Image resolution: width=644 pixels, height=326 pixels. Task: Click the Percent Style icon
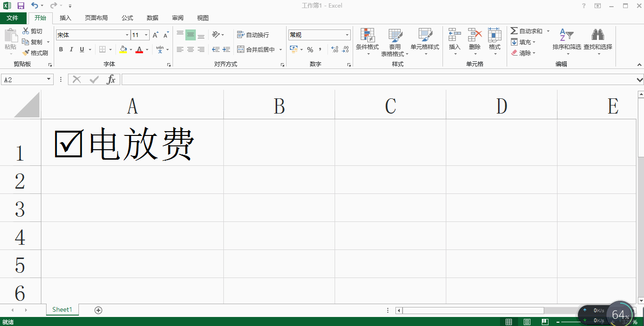point(309,49)
